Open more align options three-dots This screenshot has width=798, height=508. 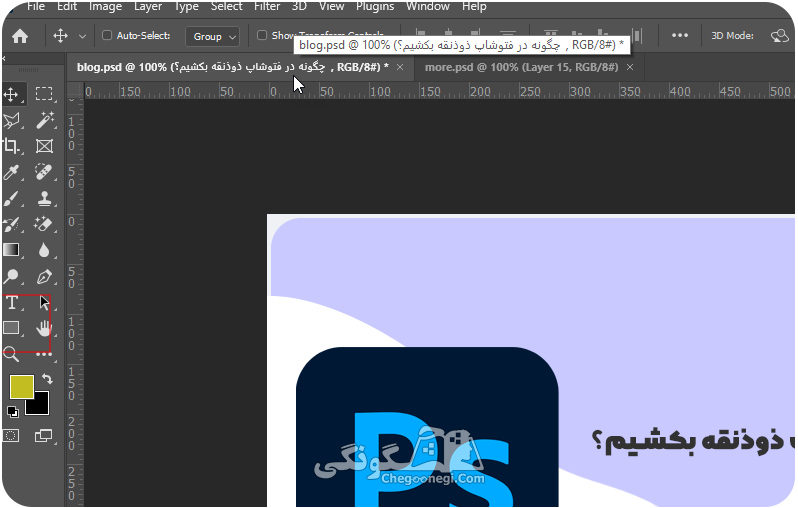tap(679, 36)
